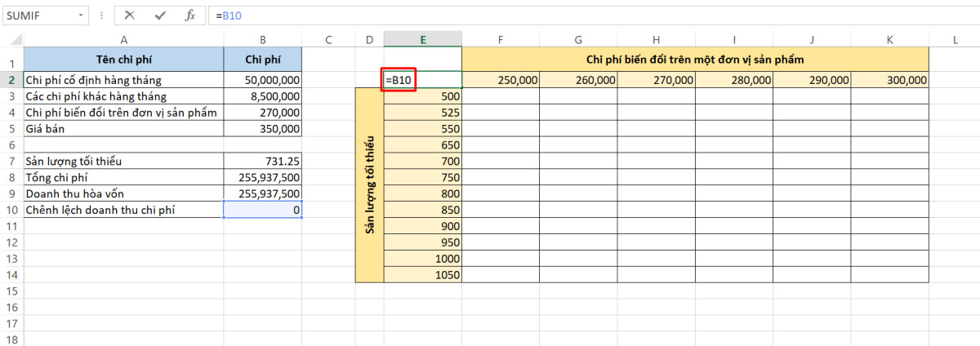The height and width of the screenshot is (346, 980).
Task: Select cell 'Giá bán'
Action: (x=123, y=129)
